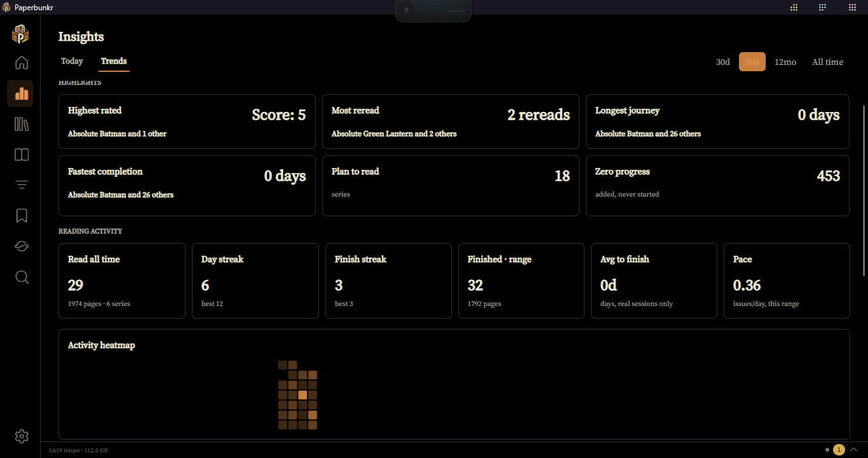Image resolution: width=868 pixels, height=458 pixels.
Task: Switch to the Today tab
Action: (72, 61)
